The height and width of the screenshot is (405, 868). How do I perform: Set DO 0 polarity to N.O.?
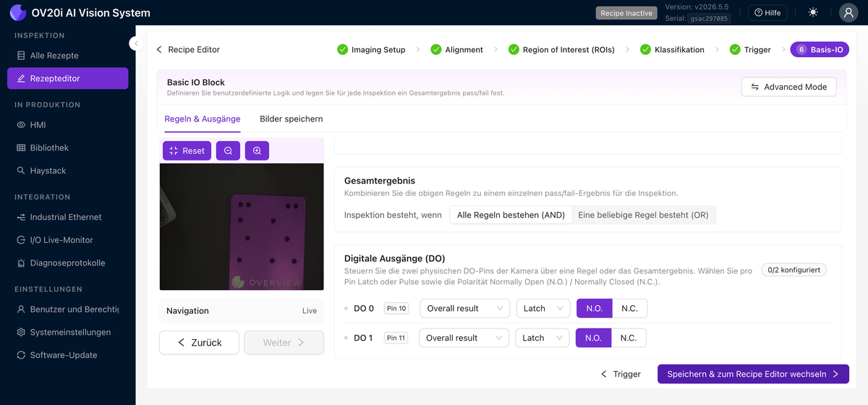(x=594, y=308)
